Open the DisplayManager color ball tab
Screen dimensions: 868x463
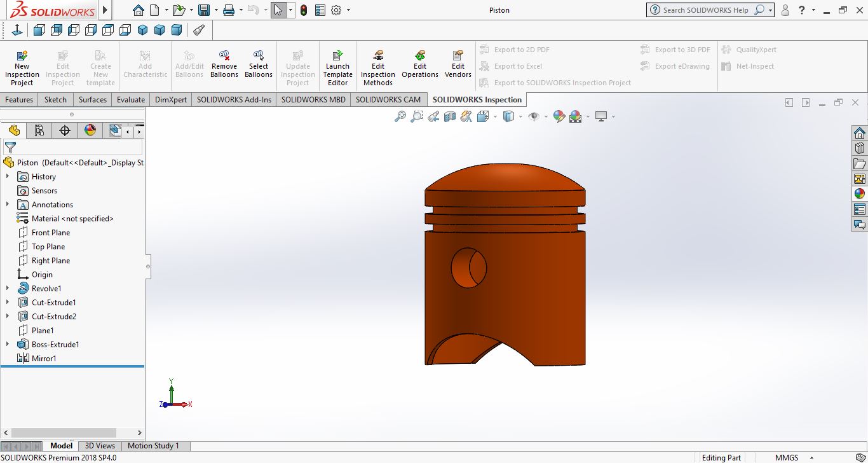tap(90, 130)
